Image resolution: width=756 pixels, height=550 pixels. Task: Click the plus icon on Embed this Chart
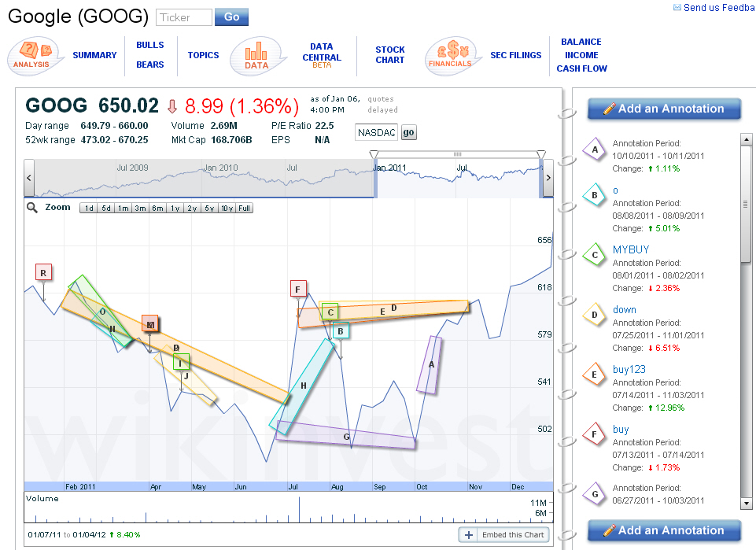[468, 534]
